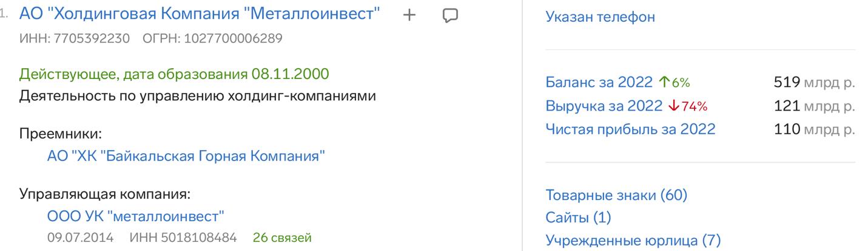Screen dimensions: 868x251
Task: Open managing company ООО УК "металлоинвест"
Action: click(x=135, y=216)
